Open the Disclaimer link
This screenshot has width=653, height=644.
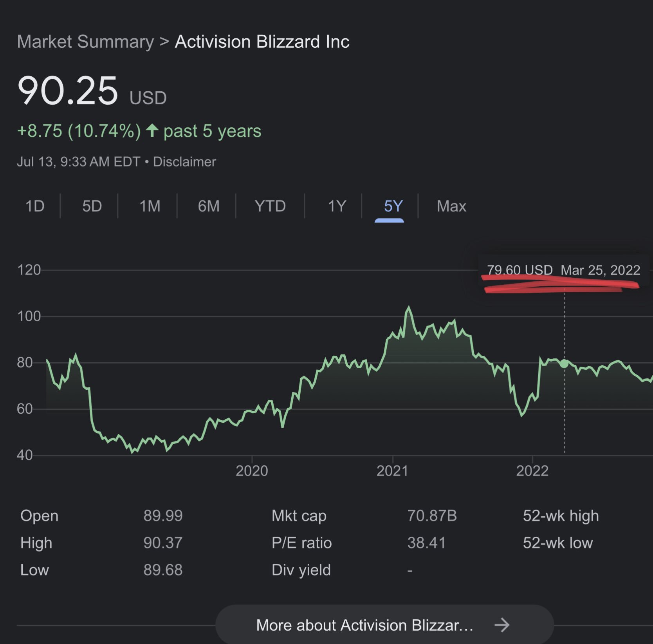[184, 162]
